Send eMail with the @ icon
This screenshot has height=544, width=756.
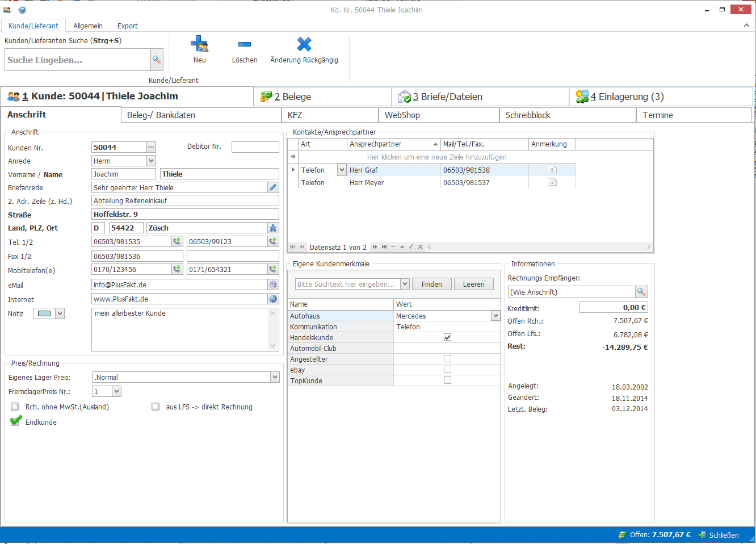click(x=273, y=284)
